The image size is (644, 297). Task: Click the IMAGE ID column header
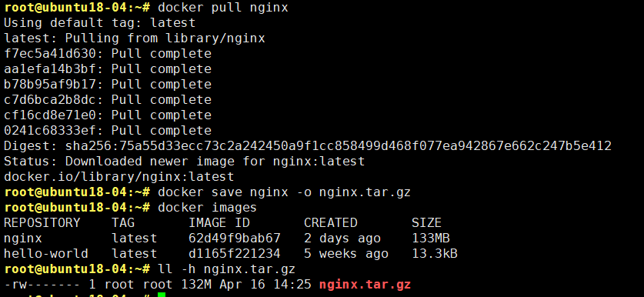[219, 222]
